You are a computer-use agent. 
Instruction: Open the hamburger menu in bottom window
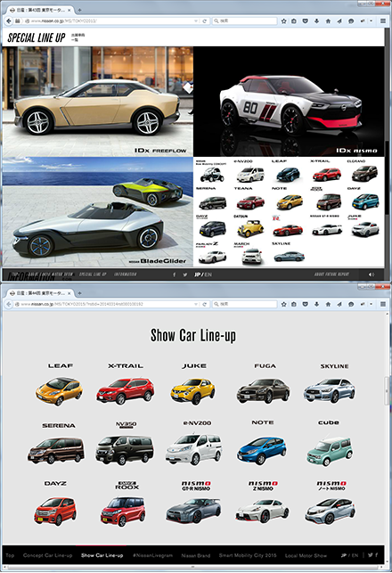click(383, 304)
